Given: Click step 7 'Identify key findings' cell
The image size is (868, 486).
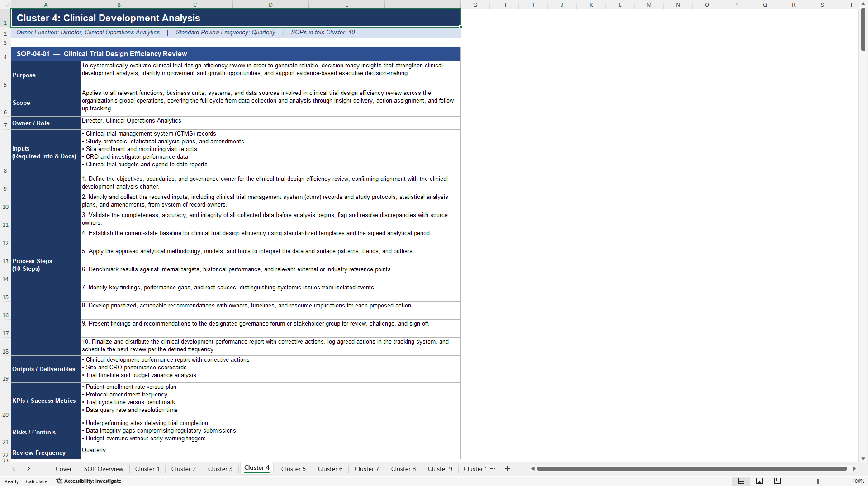Looking at the screenshot, I should (270, 293).
